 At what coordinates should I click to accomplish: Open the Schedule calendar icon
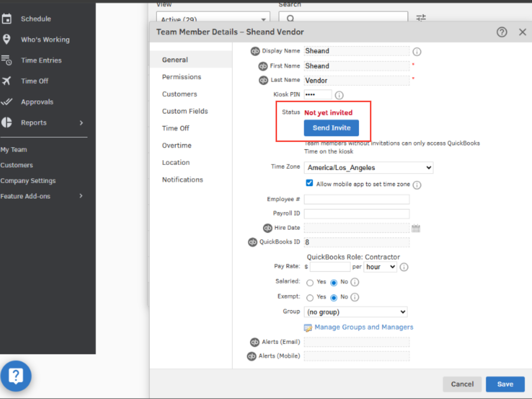pyautogui.click(x=6, y=19)
